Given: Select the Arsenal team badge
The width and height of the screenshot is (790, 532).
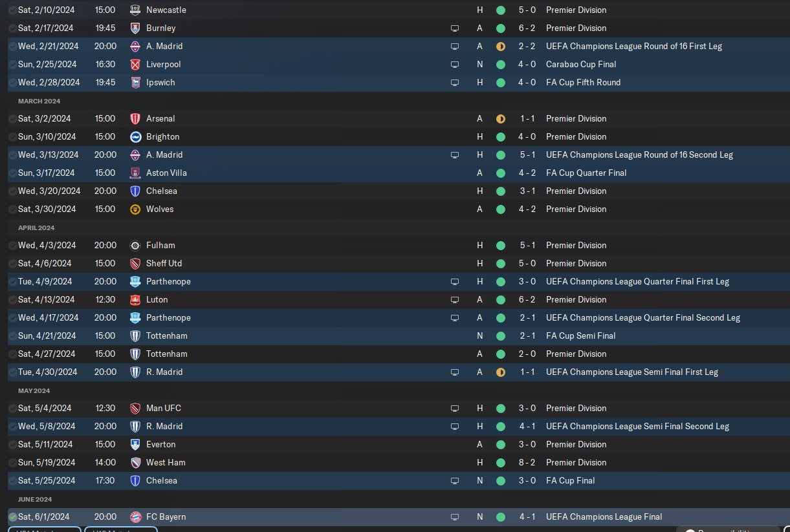Looking at the screenshot, I should tap(135, 119).
